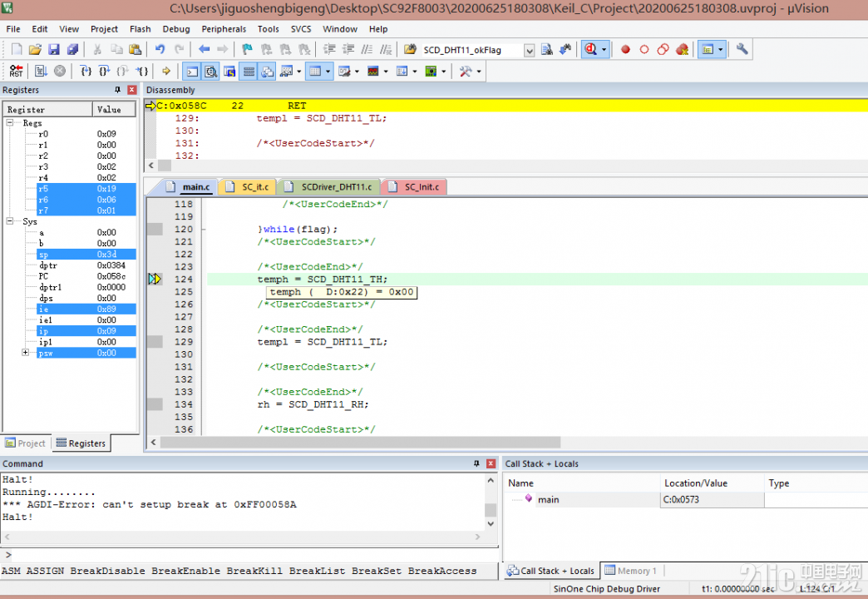Switch to the SC_Init.c editor tab
Image resolution: width=868 pixels, height=599 pixels.
(415, 187)
